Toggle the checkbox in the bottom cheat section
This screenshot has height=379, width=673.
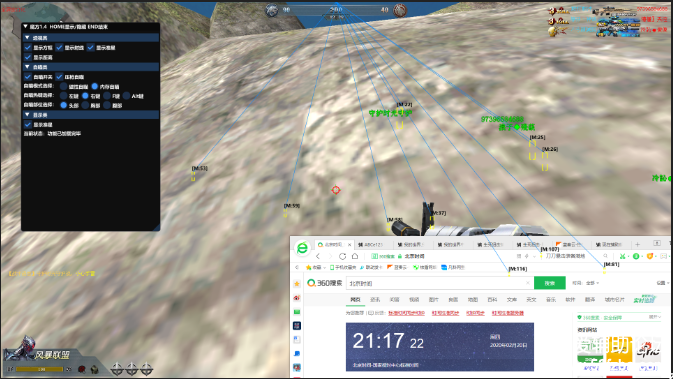click(x=28, y=124)
